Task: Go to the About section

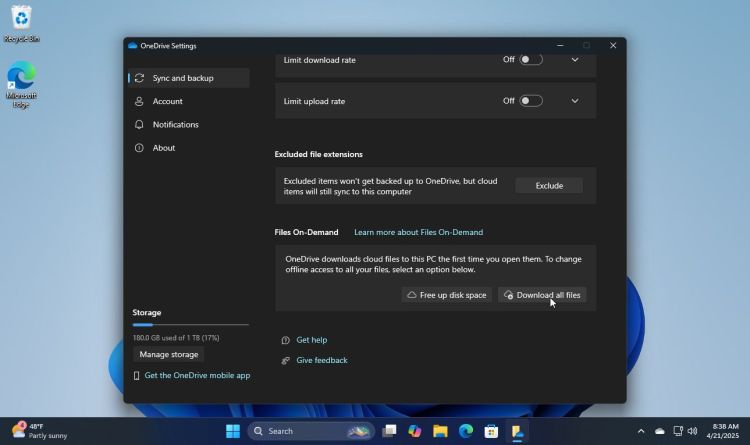Action: (164, 148)
